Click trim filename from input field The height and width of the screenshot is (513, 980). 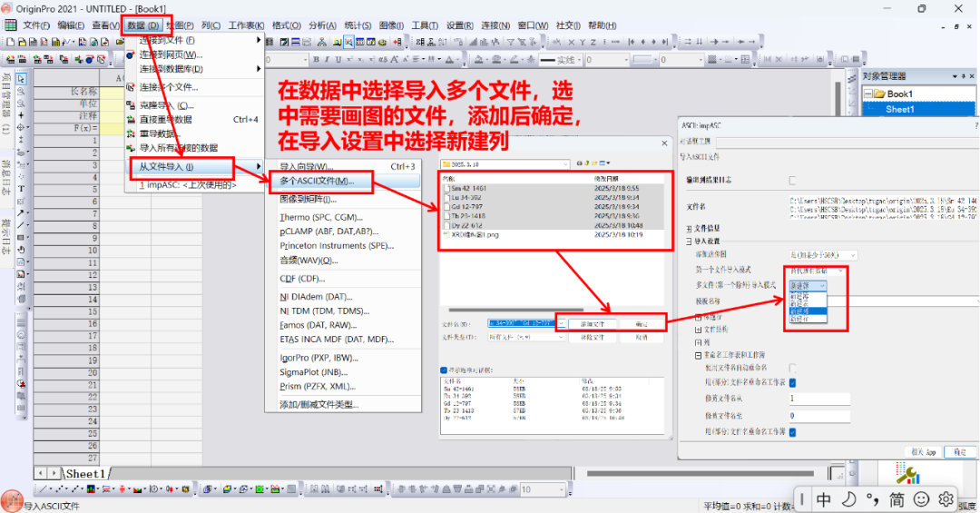819,399
